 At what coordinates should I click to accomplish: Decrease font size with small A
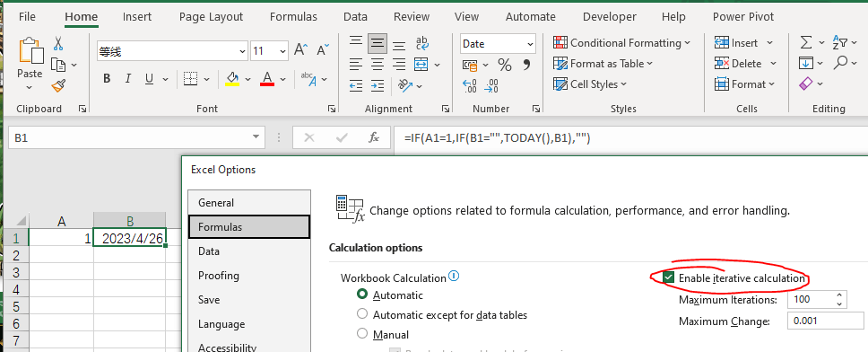323,50
